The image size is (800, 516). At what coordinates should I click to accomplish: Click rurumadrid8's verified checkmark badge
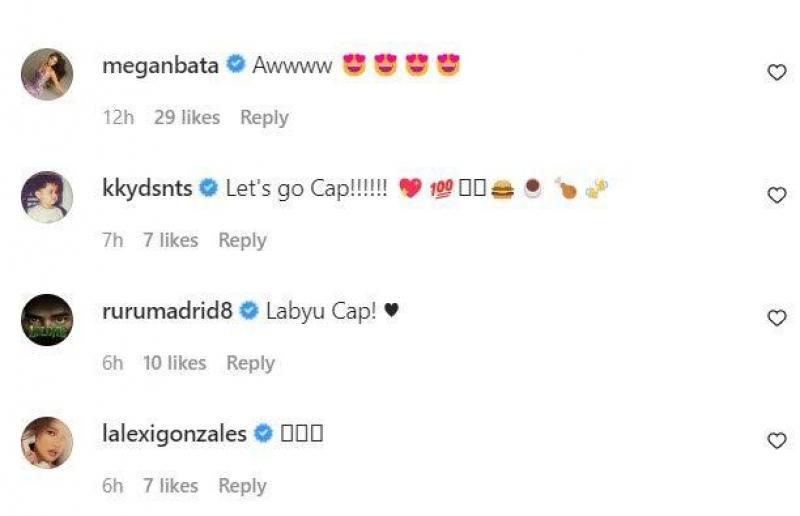pos(249,310)
